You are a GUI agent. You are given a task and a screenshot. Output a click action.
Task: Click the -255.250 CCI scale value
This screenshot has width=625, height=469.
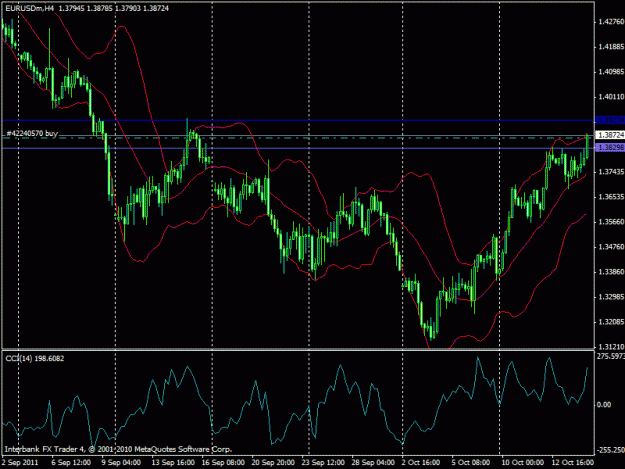click(611, 450)
